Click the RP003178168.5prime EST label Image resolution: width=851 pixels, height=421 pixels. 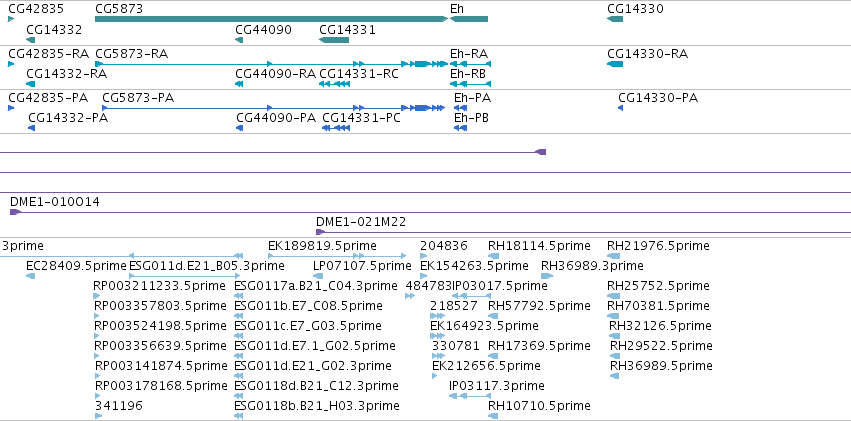pos(161,386)
